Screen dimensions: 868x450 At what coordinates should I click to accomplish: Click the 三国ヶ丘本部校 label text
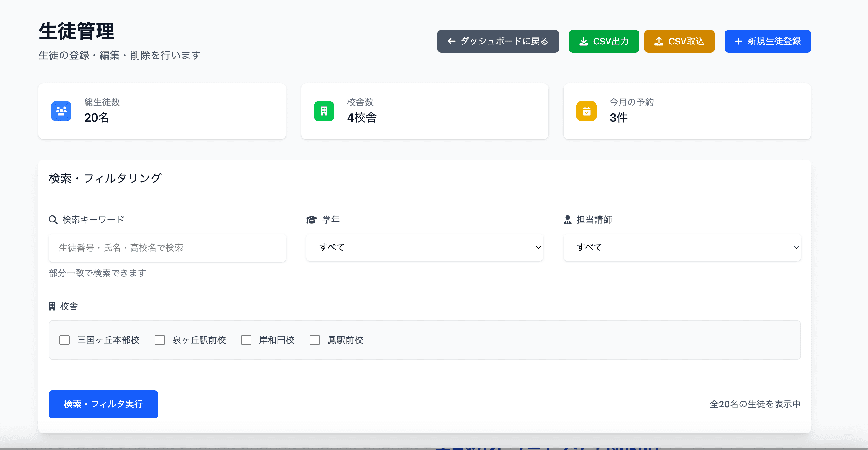tap(108, 340)
